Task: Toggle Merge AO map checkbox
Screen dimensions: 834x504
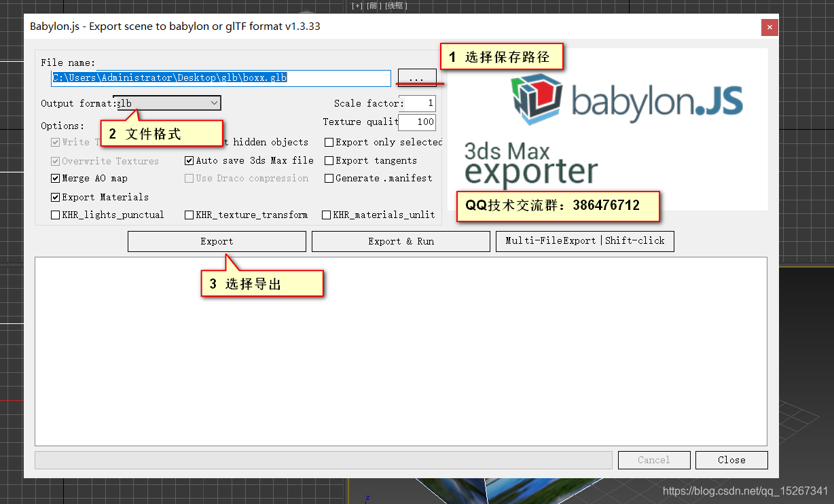Action: coord(56,179)
